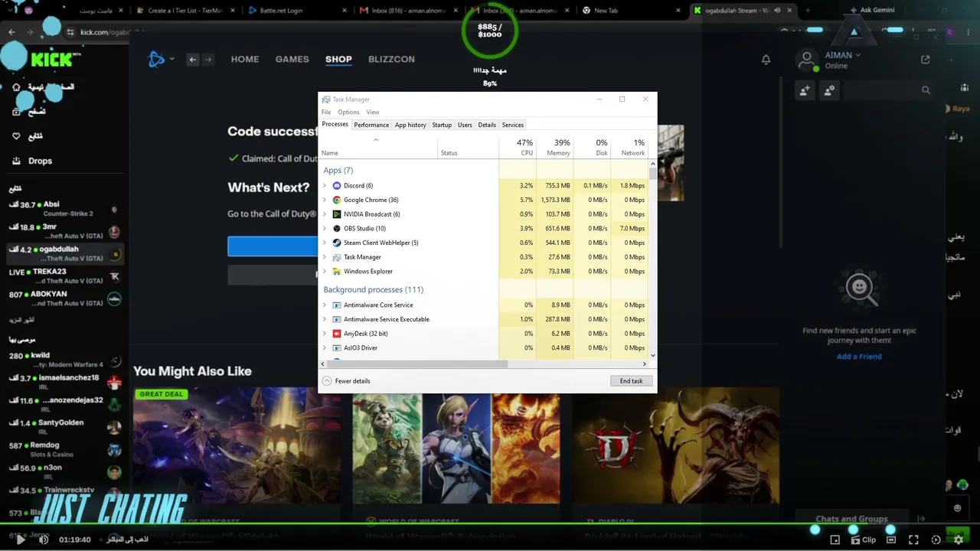Expand the OBS Studio process group
980x551 pixels.
(x=325, y=229)
